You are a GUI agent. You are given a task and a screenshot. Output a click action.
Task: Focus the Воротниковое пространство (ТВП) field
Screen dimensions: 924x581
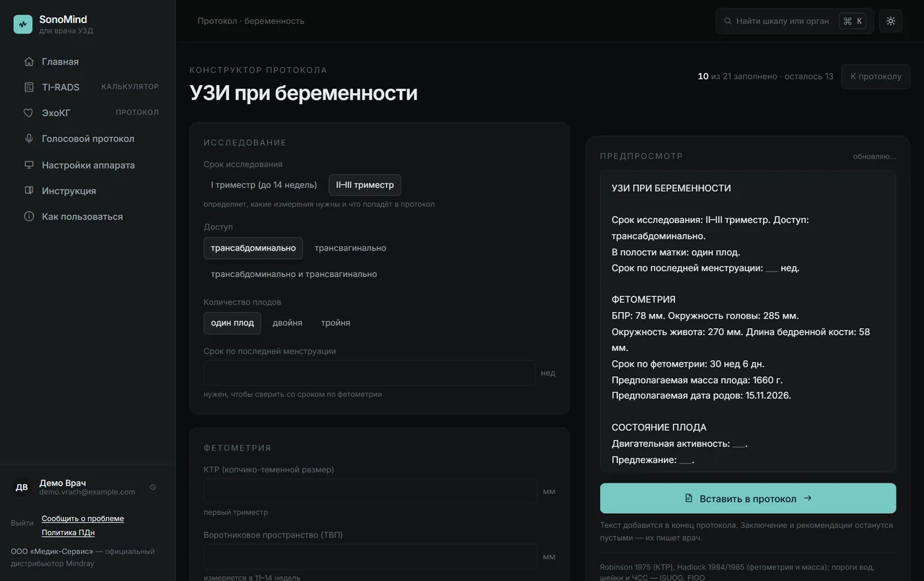tap(370, 557)
